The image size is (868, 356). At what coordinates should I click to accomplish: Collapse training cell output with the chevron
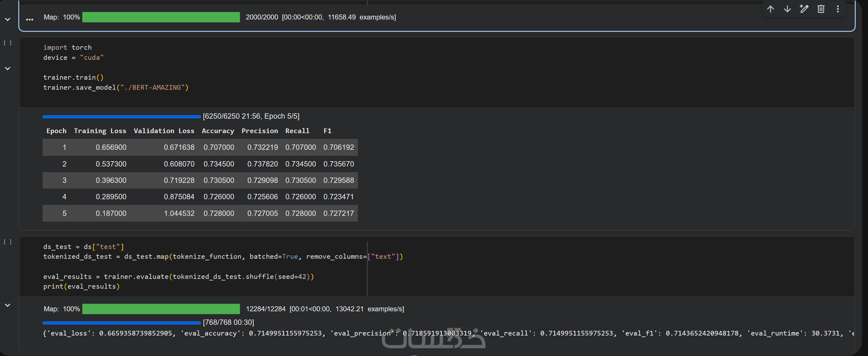point(8,69)
